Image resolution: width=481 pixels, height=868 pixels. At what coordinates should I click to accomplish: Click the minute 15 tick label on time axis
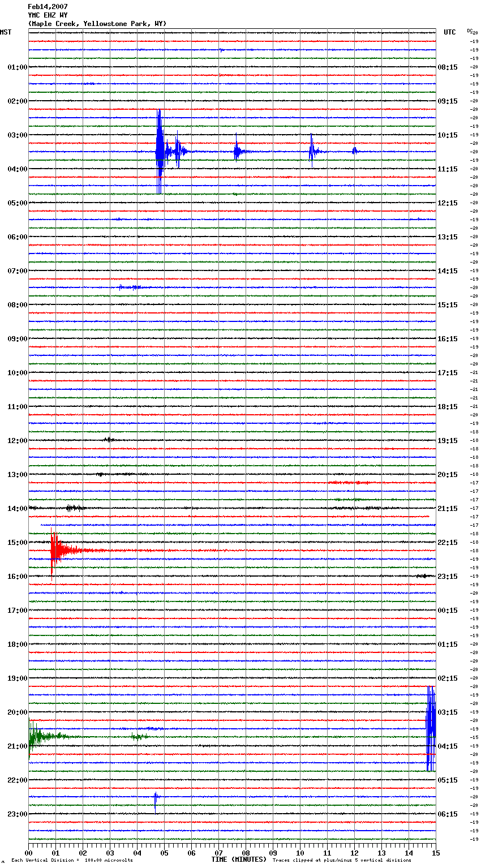[436, 853]
